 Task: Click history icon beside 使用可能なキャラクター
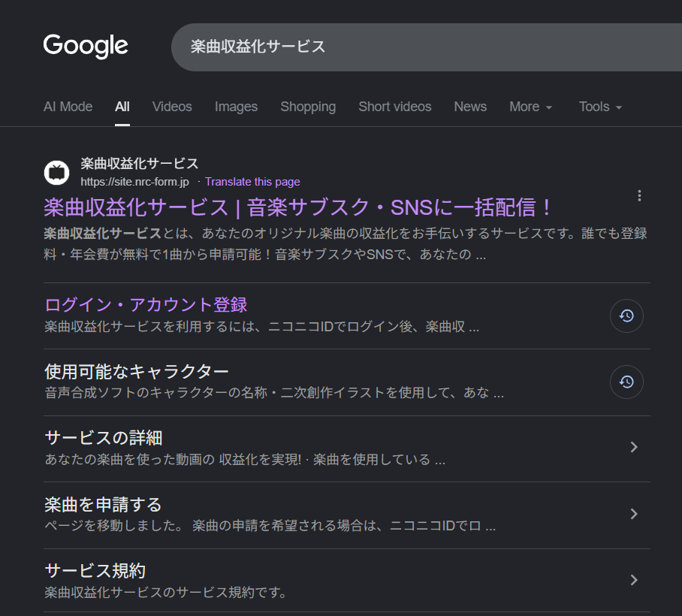pos(626,382)
